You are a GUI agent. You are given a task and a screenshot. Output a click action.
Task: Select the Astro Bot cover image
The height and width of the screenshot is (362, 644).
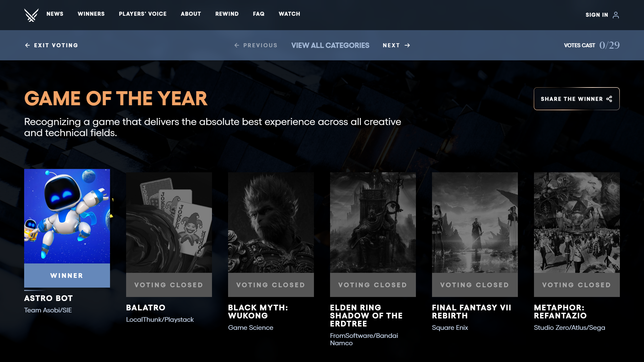click(67, 216)
